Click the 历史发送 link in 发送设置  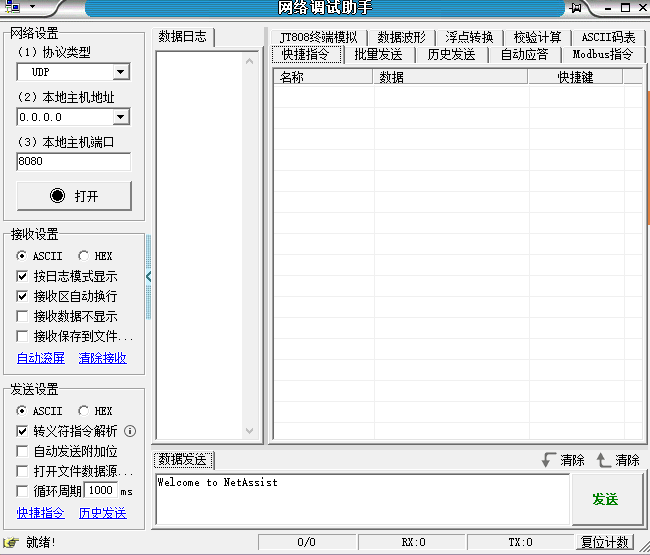coord(102,513)
